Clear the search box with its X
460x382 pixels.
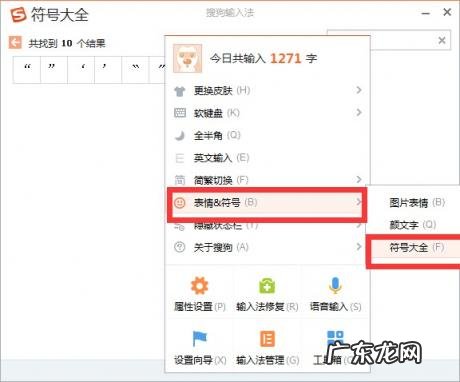pyautogui.click(x=442, y=40)
